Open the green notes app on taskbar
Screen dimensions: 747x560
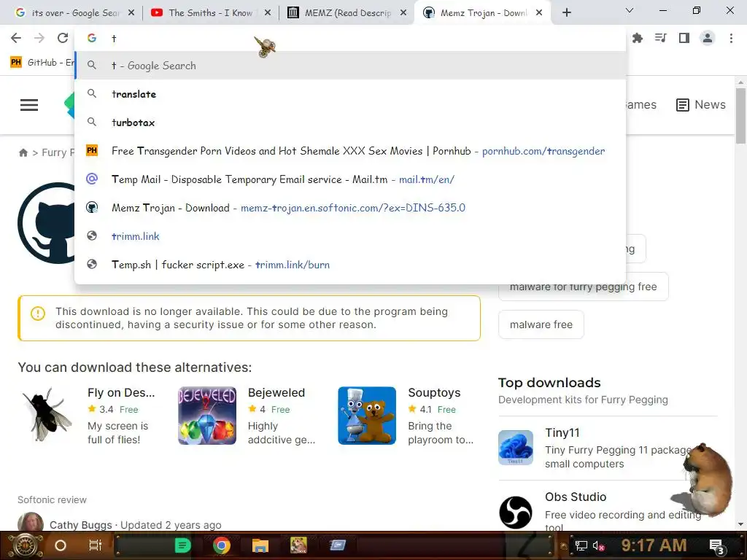182,545
